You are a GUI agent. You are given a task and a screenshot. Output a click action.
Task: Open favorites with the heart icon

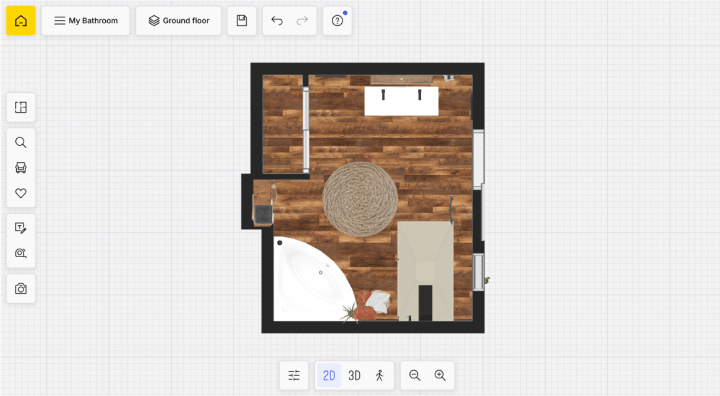click(21, 193)
